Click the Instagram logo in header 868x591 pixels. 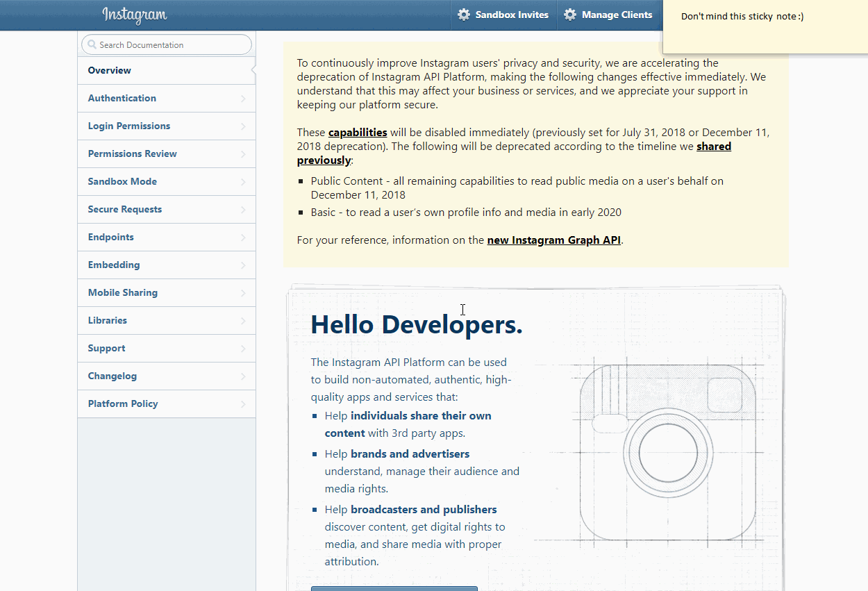(134, 15)
